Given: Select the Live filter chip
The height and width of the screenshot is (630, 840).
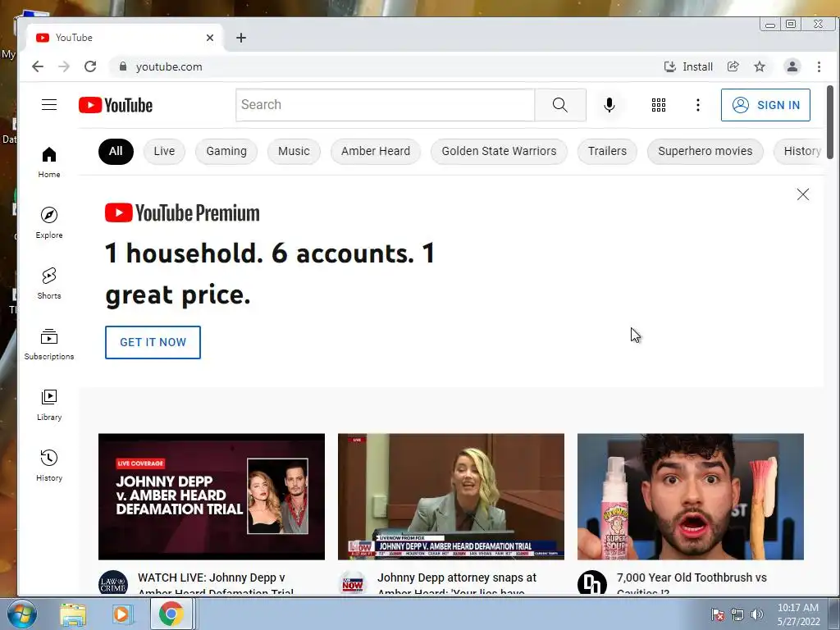Looking at the screenshot, I should coord(164,152).
